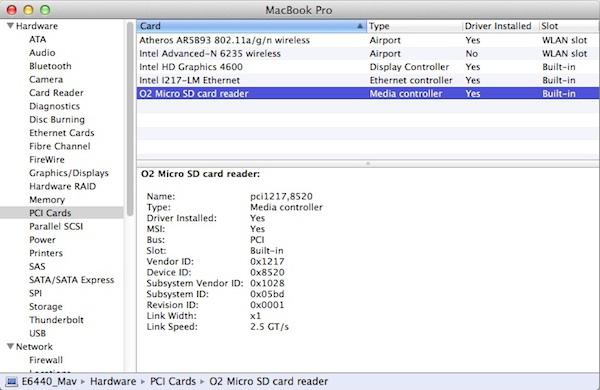Select Graphics/Displays in the sidebar

[x=69, y=173]
